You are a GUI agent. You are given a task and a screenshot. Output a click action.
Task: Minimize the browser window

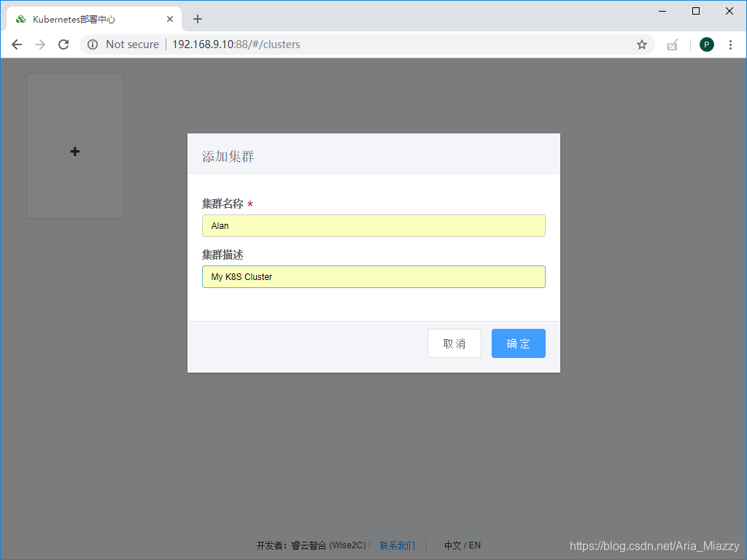[662, 11]
